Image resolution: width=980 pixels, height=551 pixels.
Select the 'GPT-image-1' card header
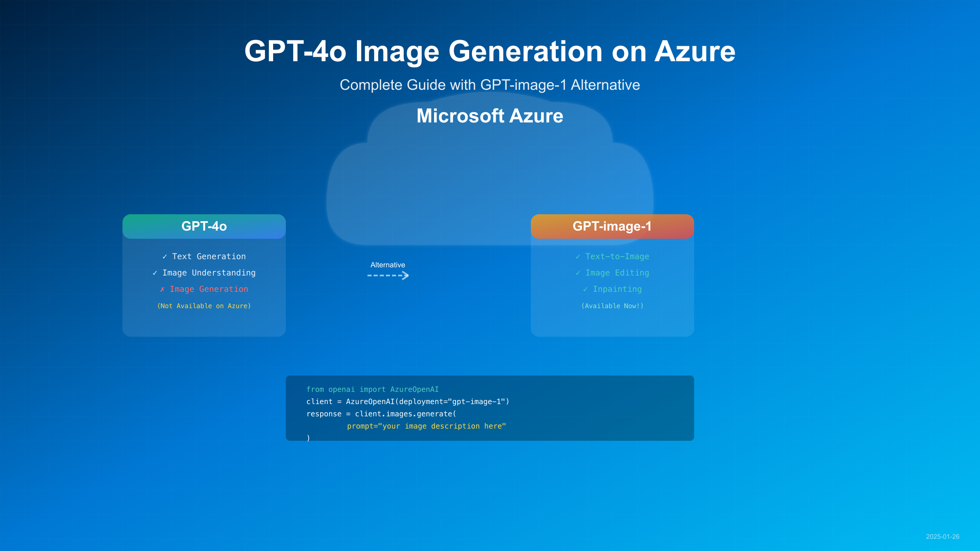tap(612, 227)
